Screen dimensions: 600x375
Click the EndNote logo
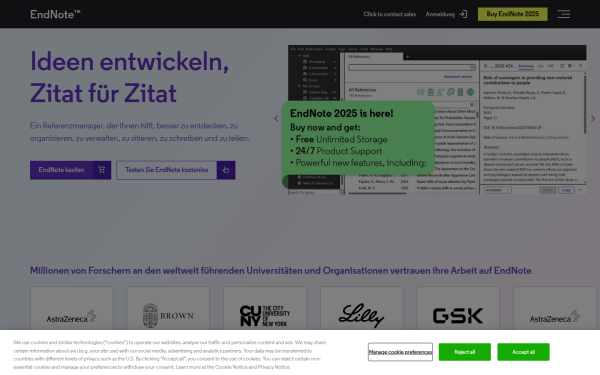55,14
